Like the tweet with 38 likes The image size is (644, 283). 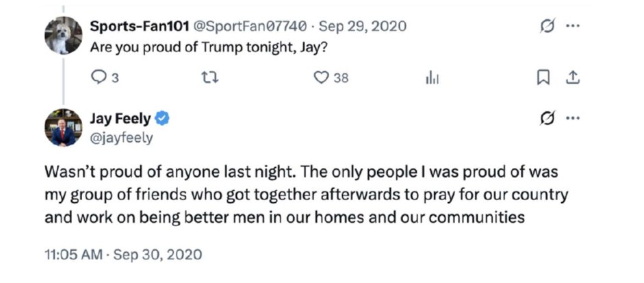322,78
